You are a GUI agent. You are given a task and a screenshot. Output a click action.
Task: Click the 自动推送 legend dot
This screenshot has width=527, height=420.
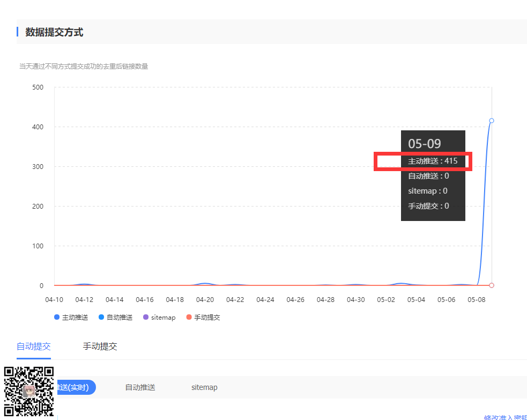coord(101,317)
